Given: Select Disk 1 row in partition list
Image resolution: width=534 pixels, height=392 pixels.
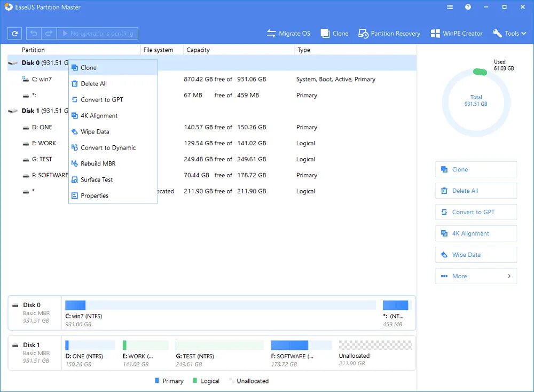Looking at the screenshot, I should [212, 111].
